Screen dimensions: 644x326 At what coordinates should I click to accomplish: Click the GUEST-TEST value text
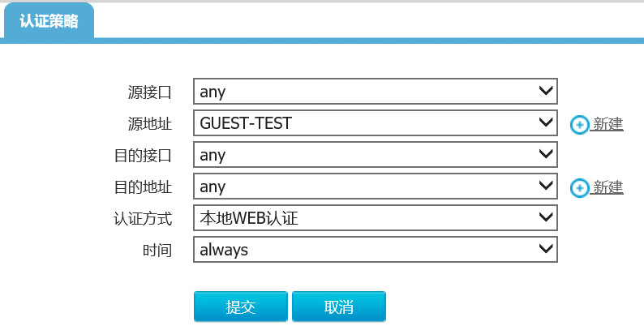[246, 123]
